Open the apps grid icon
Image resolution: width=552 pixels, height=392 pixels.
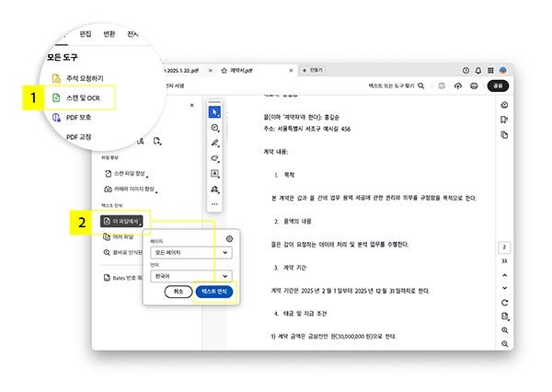[x=490, y=71]
